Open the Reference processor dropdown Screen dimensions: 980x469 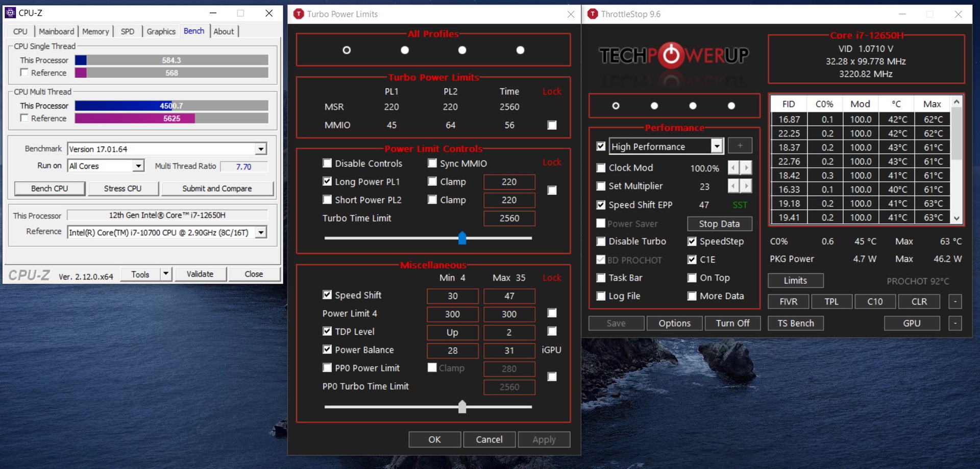(261, 232)
